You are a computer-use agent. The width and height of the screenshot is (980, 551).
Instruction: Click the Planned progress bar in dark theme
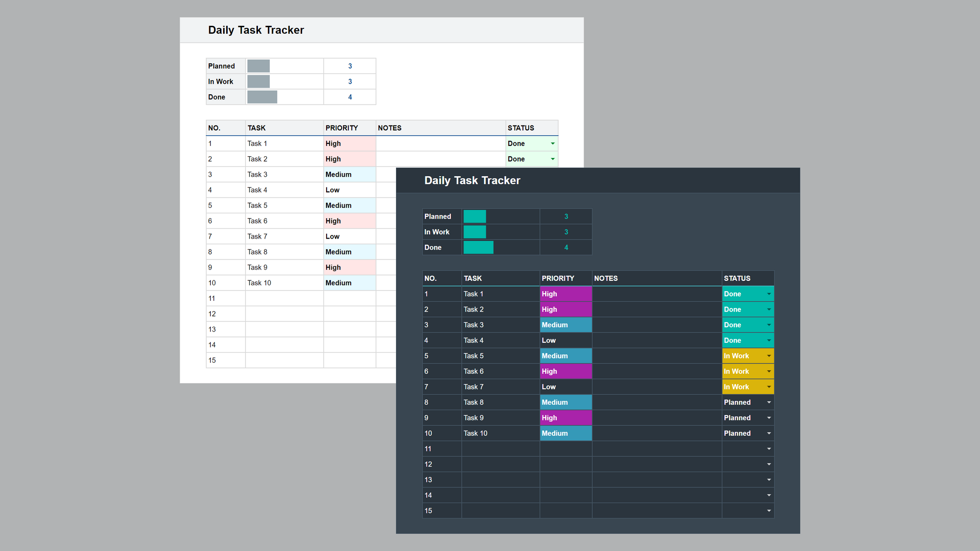point(474,216)
